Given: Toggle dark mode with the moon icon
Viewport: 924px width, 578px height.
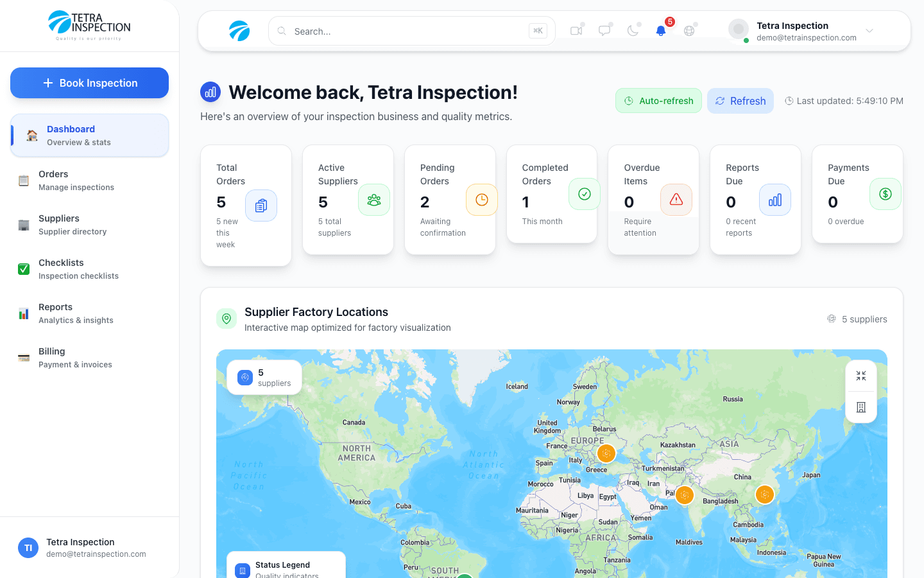Looking at the screenshot, I should (x=632, y=30).
